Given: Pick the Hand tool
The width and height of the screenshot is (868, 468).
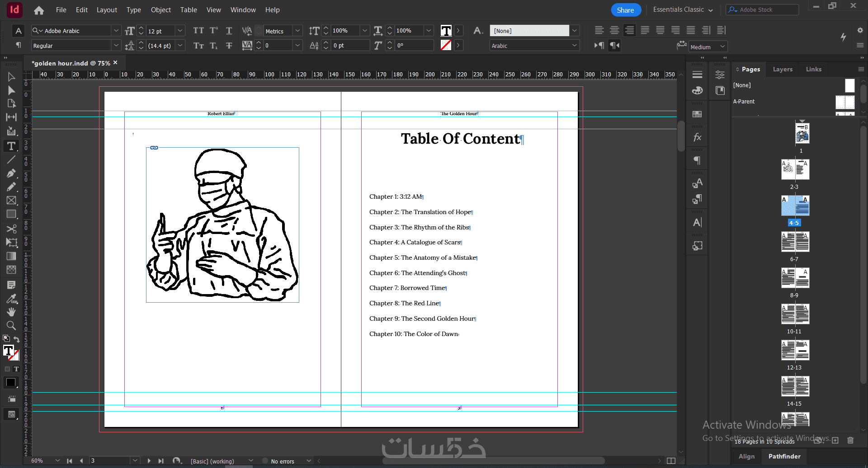Looking at the screenshot, I should [x=11, y=312].
